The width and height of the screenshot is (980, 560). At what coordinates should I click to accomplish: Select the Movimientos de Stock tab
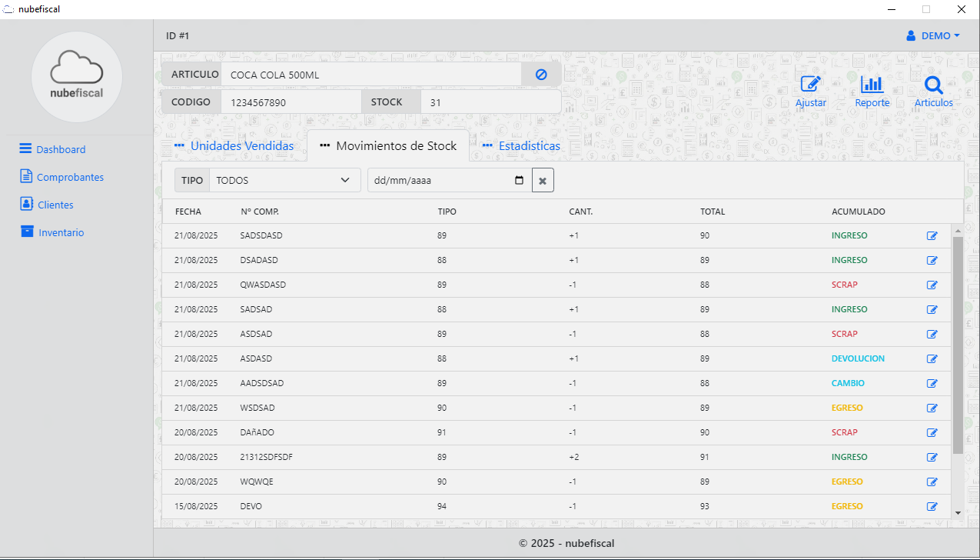(x=388, y=146)
